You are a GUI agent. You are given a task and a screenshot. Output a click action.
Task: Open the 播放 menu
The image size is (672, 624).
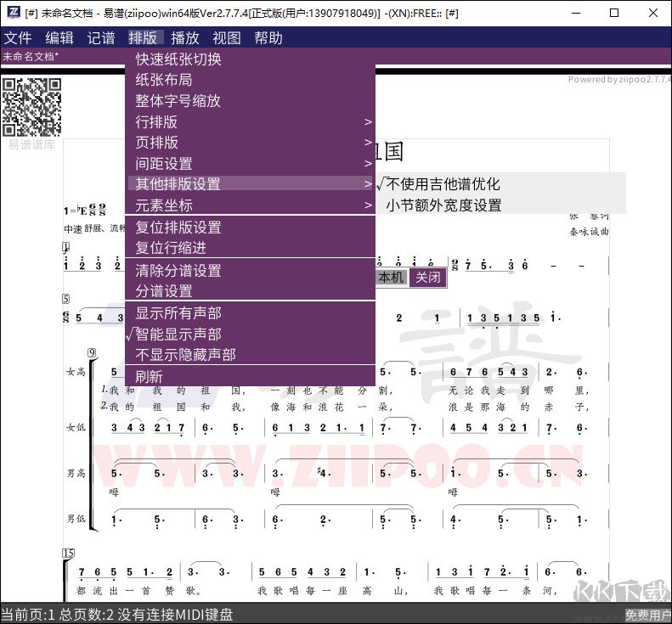184,38
